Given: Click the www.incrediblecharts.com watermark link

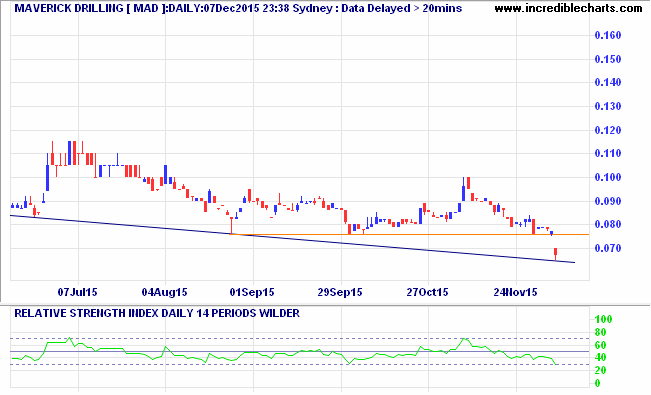Looking at the screenshot, I should pyautogui.click(x=568, y=8).
